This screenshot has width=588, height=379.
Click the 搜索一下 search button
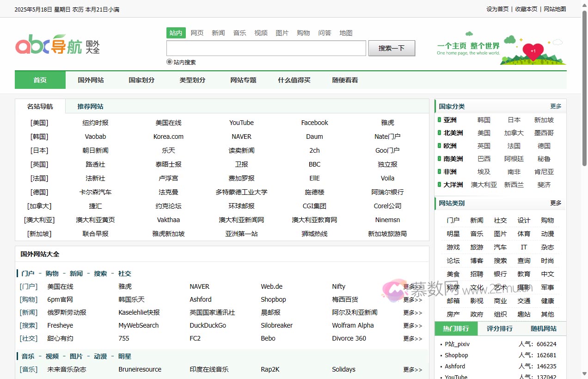coord(391,48)
